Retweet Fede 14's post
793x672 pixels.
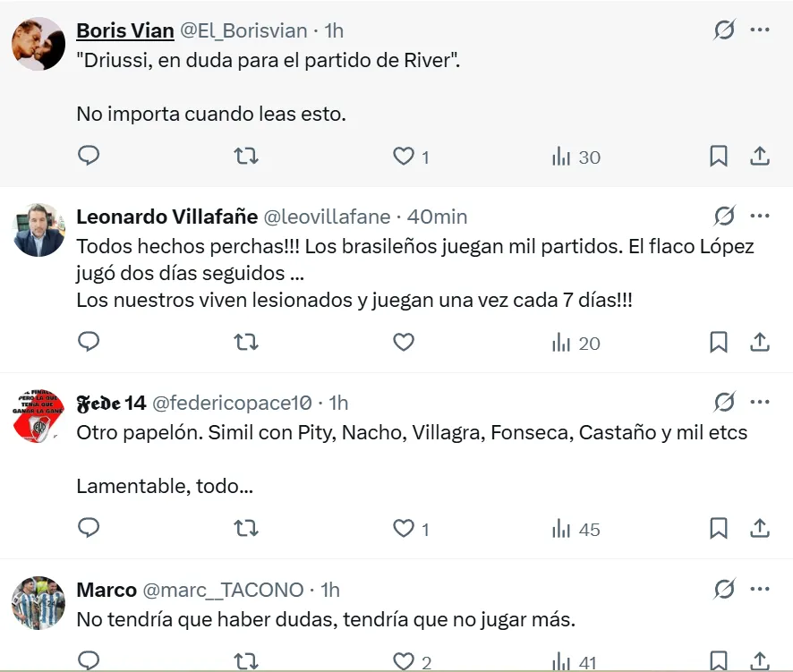point(245,529)
